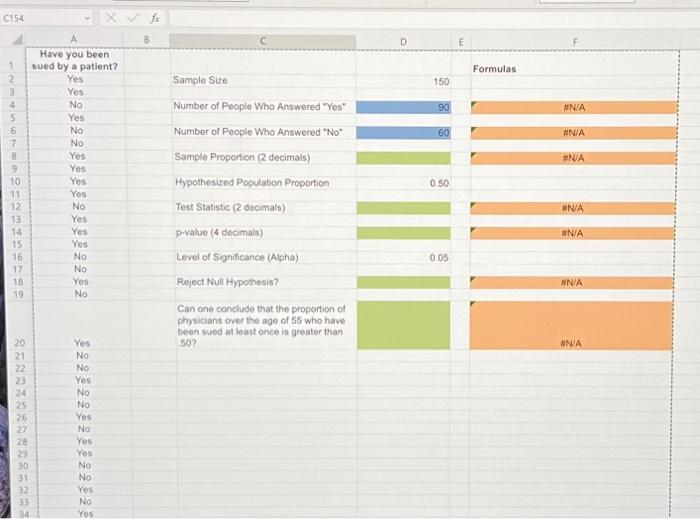Click the Sample Size value 150

403,81
